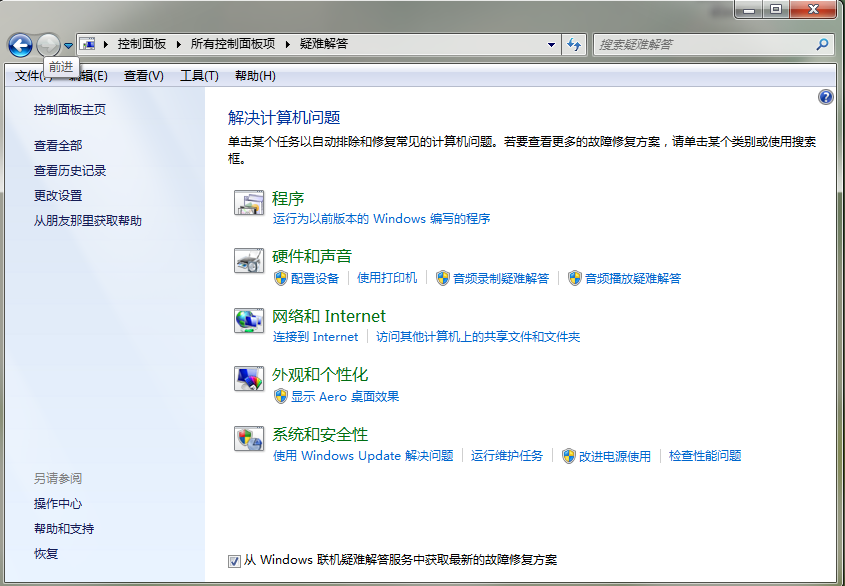Image resolution: width=845 pixels, height=586 pixels.
Task: Open the 帮助(H) menu
Action: point(255,76)
